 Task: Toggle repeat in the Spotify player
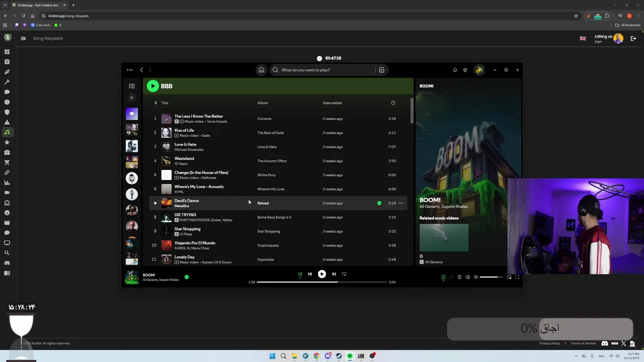point(344,274)
